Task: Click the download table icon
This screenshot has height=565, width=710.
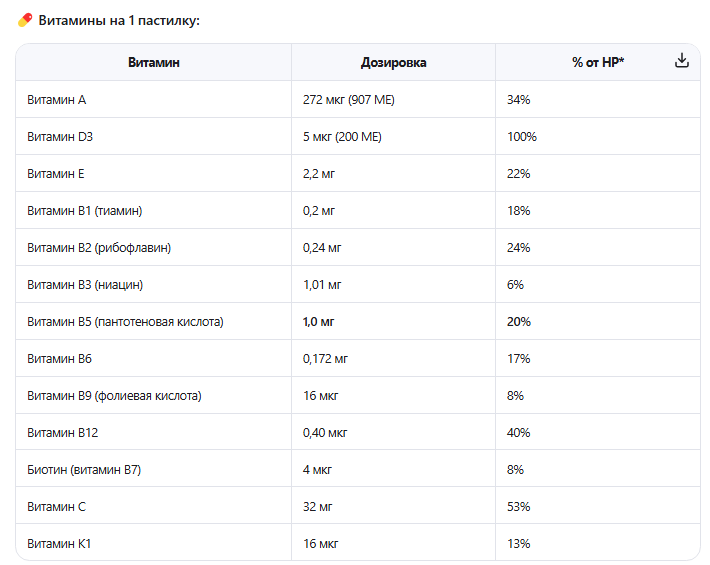Action: [682, 61]
